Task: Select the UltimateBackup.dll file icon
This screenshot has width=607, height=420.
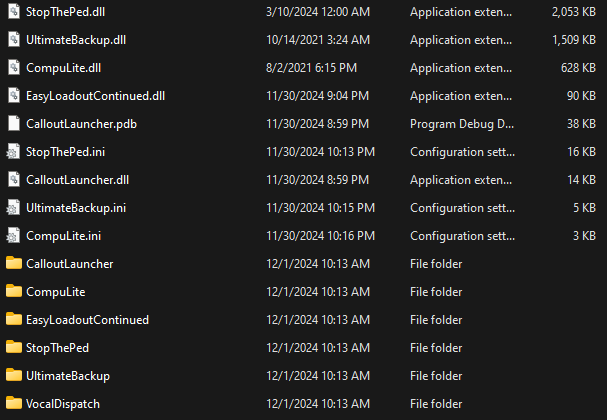Action: pyautogui.click(x=13, y=39)
